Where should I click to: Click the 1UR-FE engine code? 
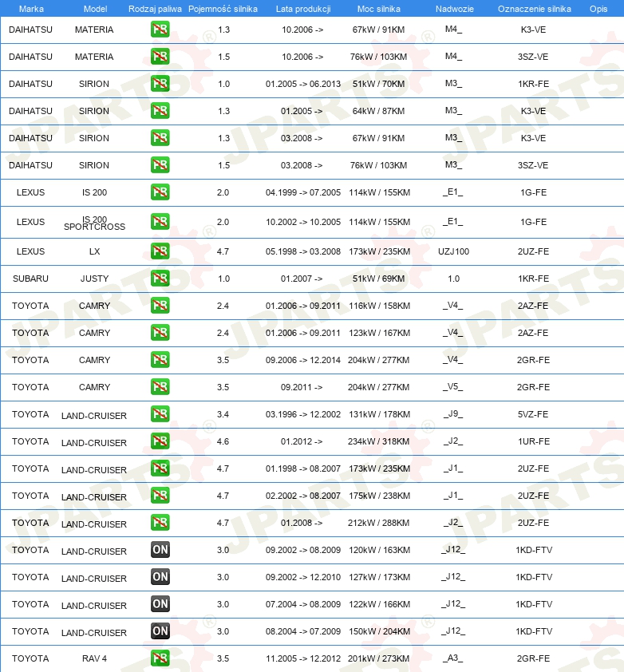(x=534, y=441)
